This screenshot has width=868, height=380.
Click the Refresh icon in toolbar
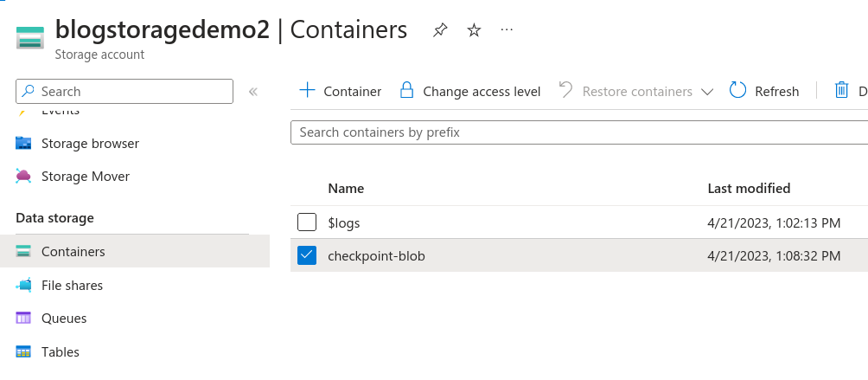737,91
